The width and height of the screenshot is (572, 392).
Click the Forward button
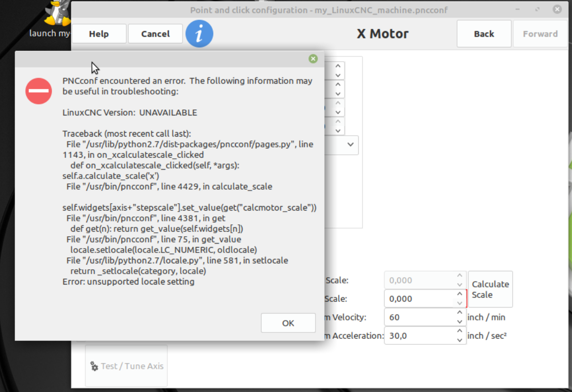point(540,34)
